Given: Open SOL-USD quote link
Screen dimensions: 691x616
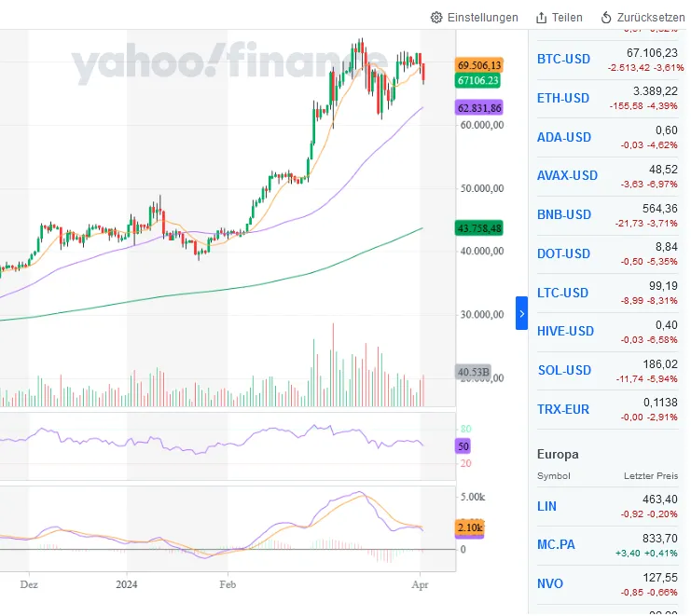Looking at the screenshot, I should (564, 370).
